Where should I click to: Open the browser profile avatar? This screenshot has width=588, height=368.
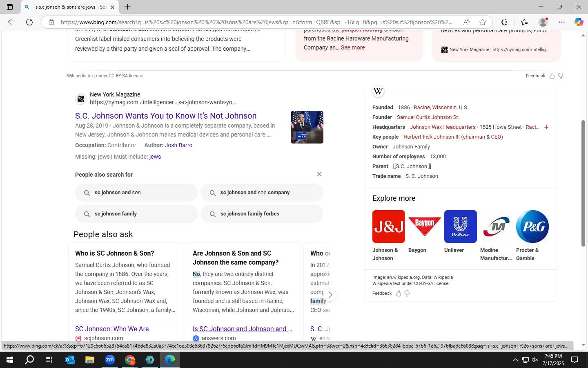tap(543, 22)
